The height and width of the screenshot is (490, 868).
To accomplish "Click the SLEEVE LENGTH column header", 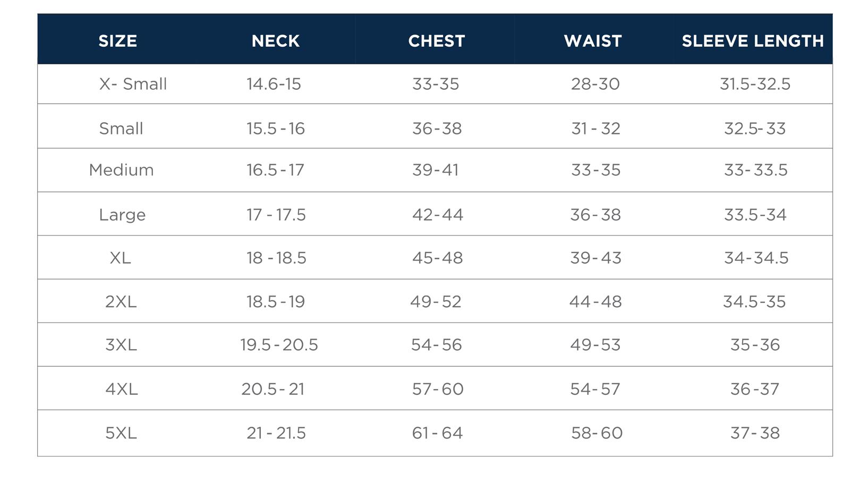I will coord(752,41).
